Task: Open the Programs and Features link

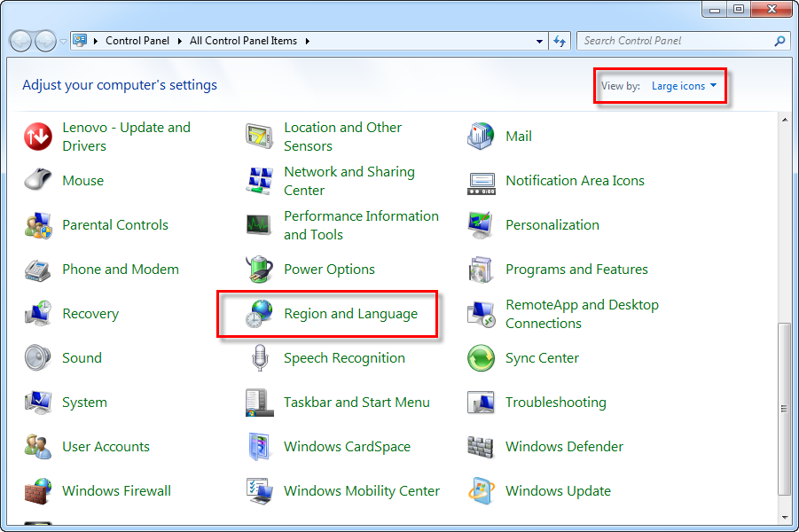Action: coord(576,270)
